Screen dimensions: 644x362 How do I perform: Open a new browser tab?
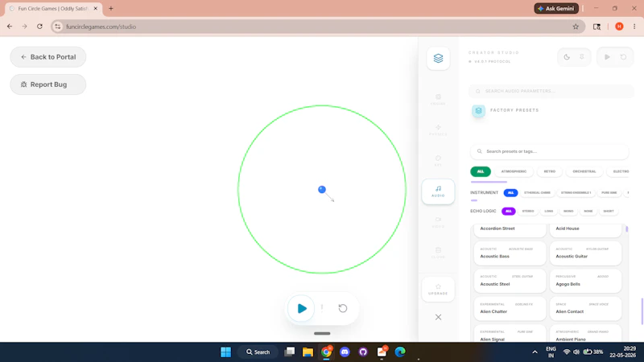[111, 9]
